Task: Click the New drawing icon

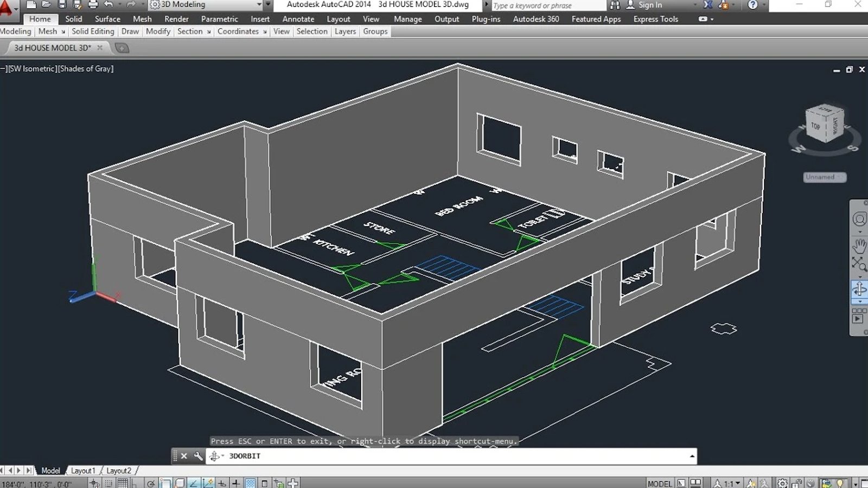Action: pyautogui.click(x=31, y=4)
